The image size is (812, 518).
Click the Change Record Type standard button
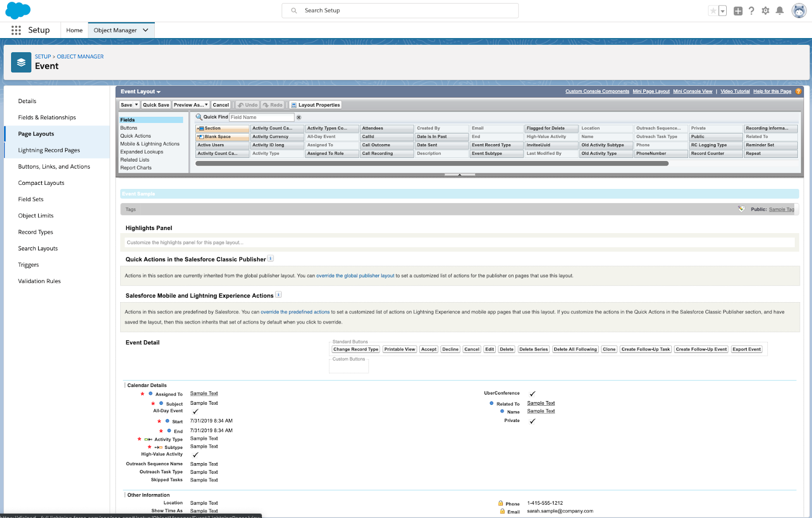(x=356, y=349)
